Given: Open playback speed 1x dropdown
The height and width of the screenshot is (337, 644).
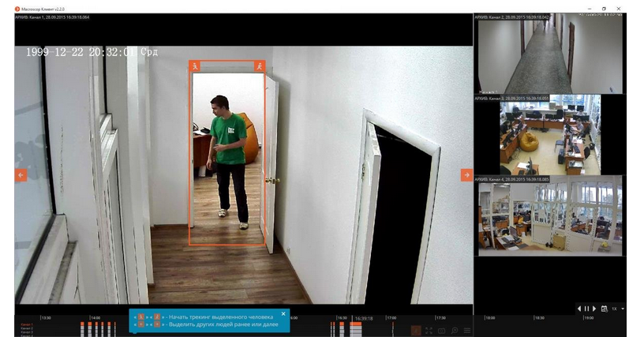Looking at the screenshot, I should pos(618,309).
